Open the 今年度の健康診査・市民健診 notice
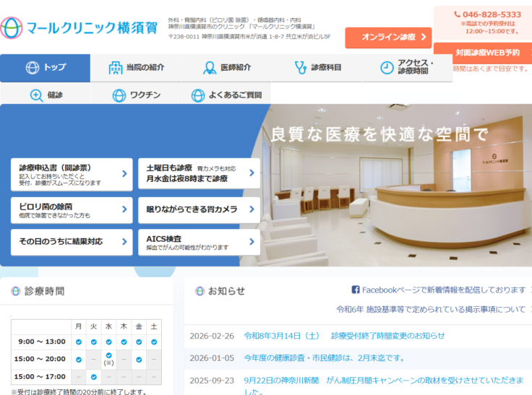532x395 pixels. [324, 358]
